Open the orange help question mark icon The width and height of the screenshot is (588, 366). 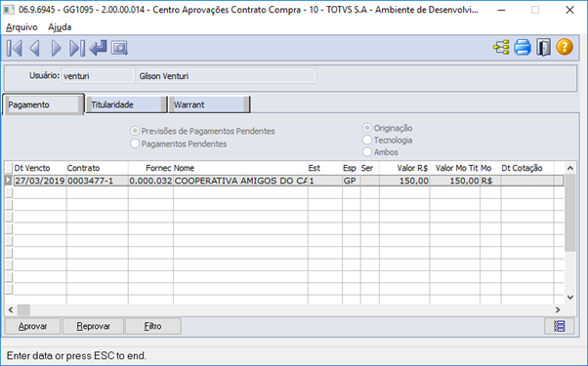point(565,47)
